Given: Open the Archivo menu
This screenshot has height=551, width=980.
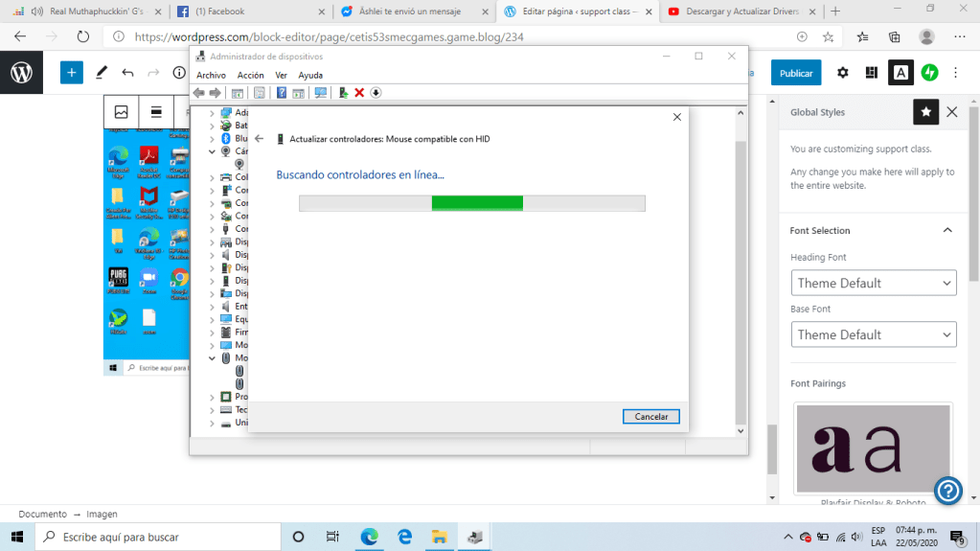Looking at the screenshot, I should pyautogui.click(x=211, y=75).
